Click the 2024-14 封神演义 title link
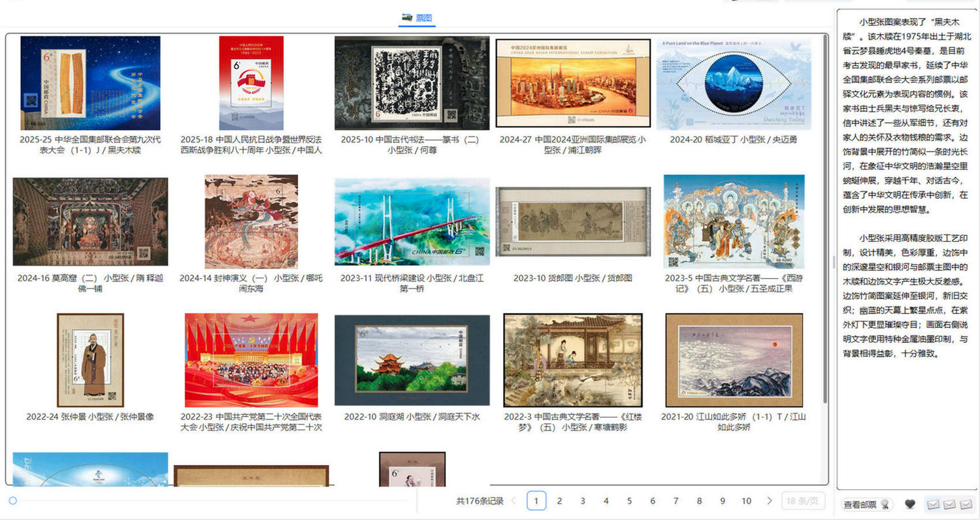The width and height of the screenshot is (980, 520). 251,283
